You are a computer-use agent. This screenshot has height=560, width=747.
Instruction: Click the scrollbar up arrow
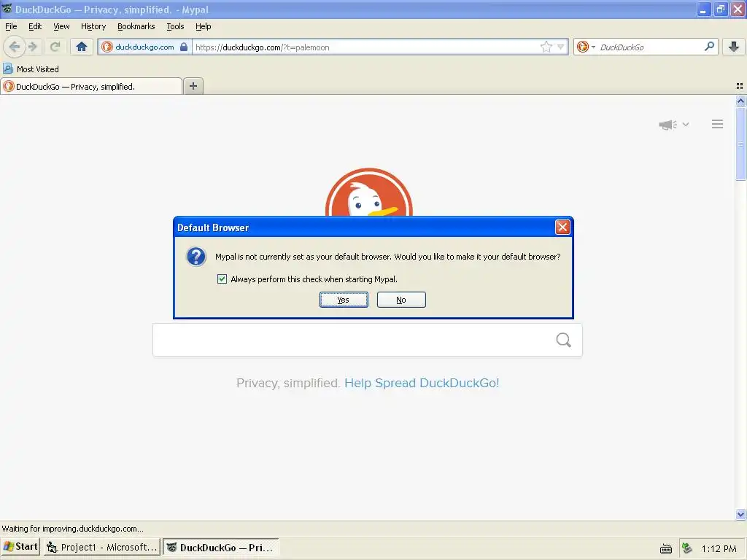pos(740,101)
